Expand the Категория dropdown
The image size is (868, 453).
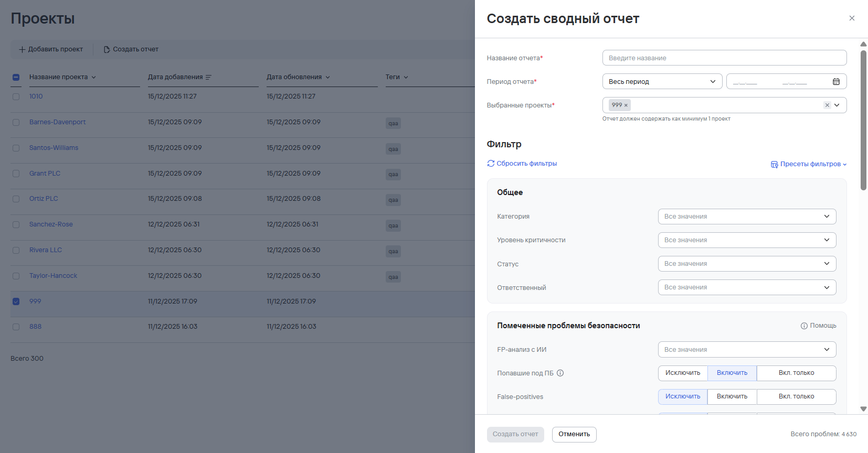point(746,217)
